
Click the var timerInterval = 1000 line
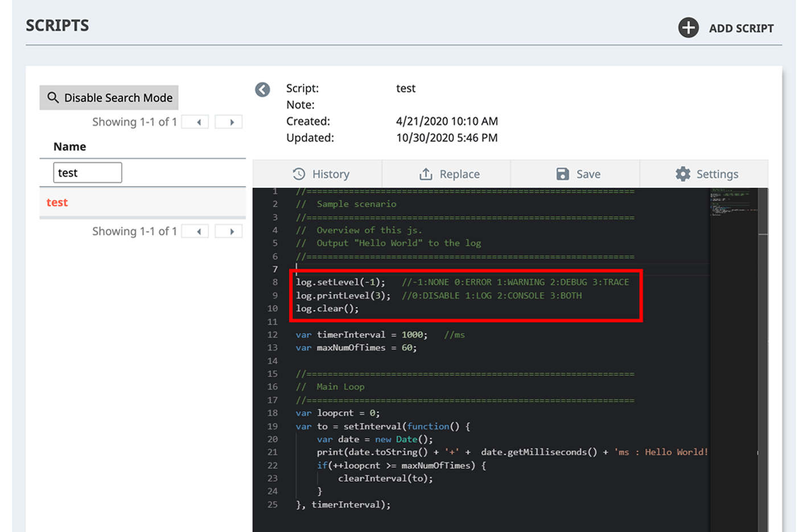[380, 335]
